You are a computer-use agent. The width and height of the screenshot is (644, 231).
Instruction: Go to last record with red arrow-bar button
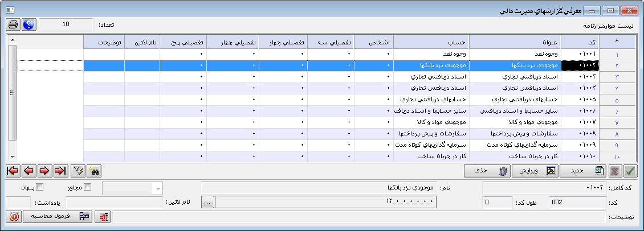pos(60,171)
